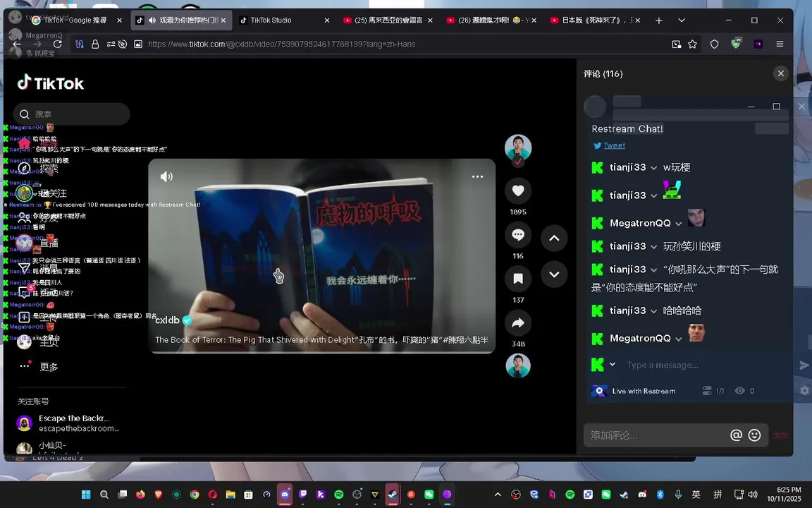Show hidden system tray icons
This screenshot has height=508, width=812.
pos(498,495)
